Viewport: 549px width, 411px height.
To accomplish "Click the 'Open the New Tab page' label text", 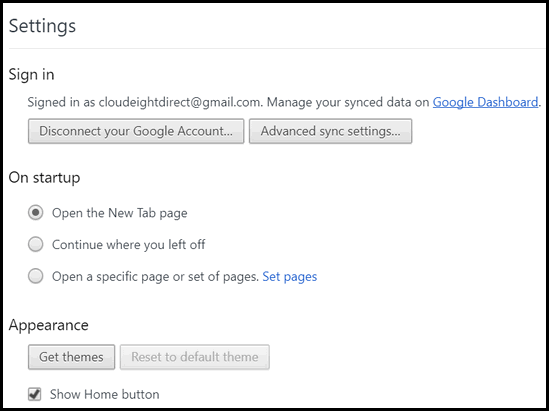I will tap(120, 213).
